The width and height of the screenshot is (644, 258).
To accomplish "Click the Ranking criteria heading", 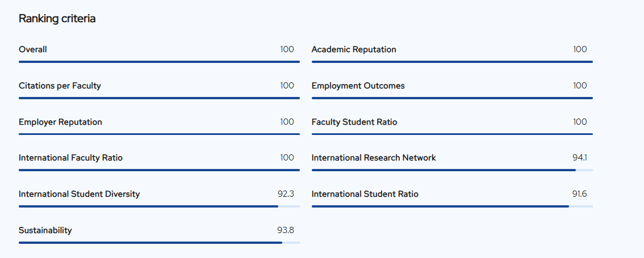I will [x=57, y=19].
